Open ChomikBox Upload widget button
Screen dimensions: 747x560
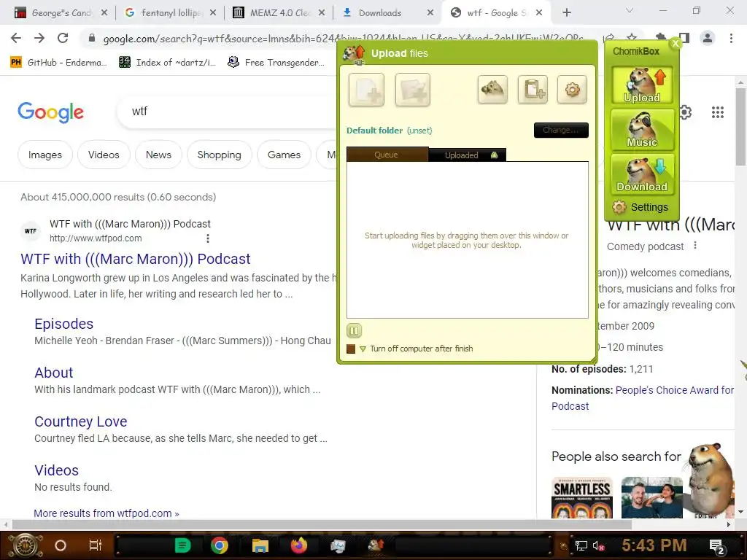click(642, 85)
